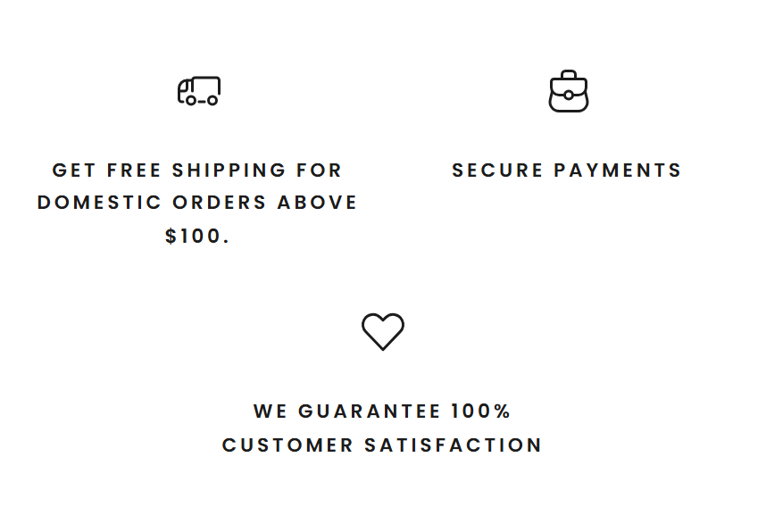Click the "CUSTOMER SATISFACTION" text line
766x532 pixels.
click(382, 445)
